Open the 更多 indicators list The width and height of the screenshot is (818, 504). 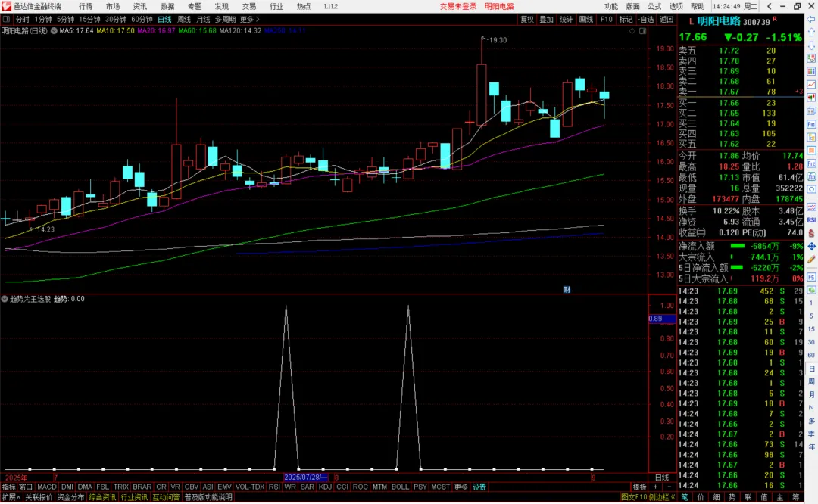pos(461,487)
